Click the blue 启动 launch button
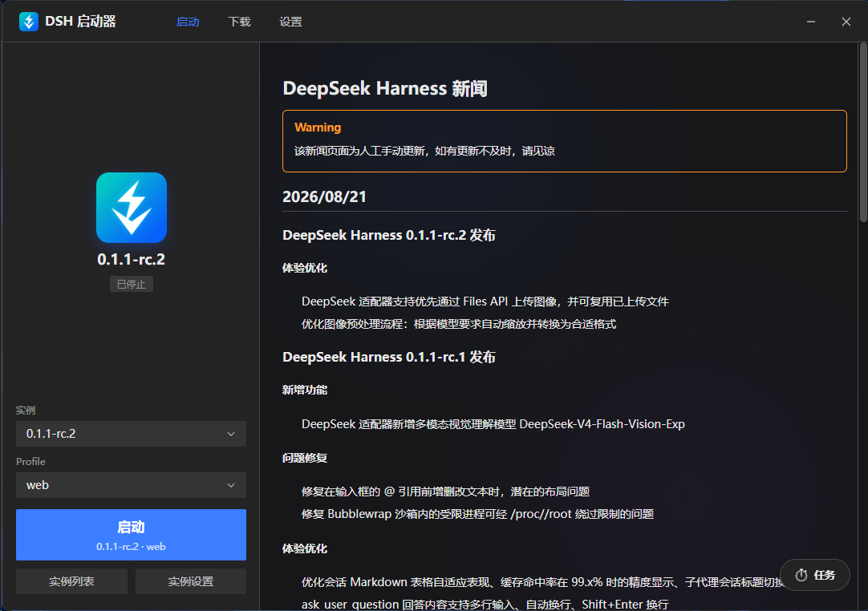The image size is (868, 611). tap(132, 535)
